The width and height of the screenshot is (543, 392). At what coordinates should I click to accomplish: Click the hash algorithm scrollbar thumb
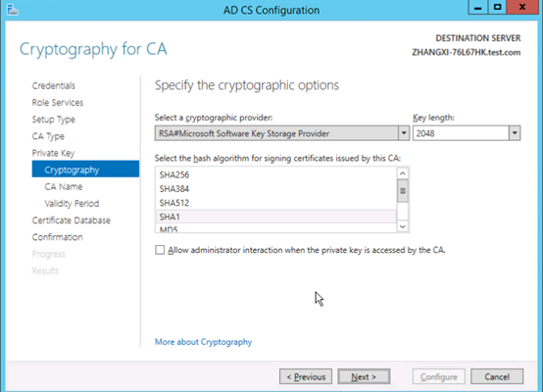403,191
